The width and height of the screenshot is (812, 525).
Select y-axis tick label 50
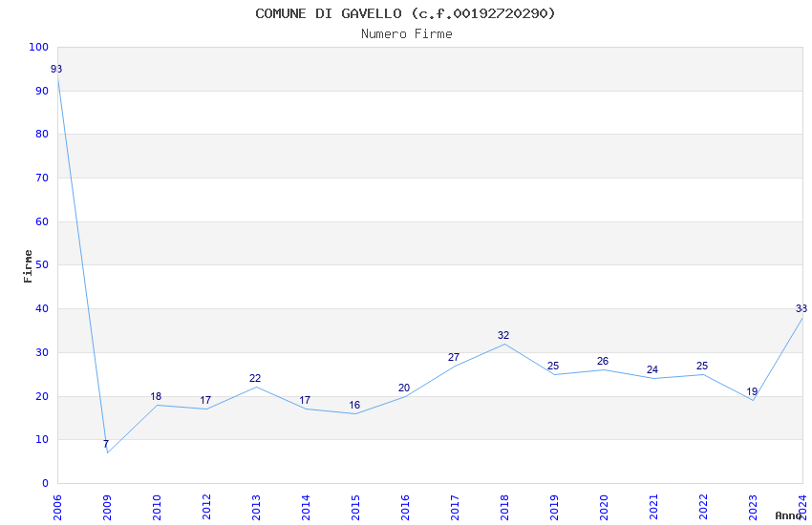point(42,264)
